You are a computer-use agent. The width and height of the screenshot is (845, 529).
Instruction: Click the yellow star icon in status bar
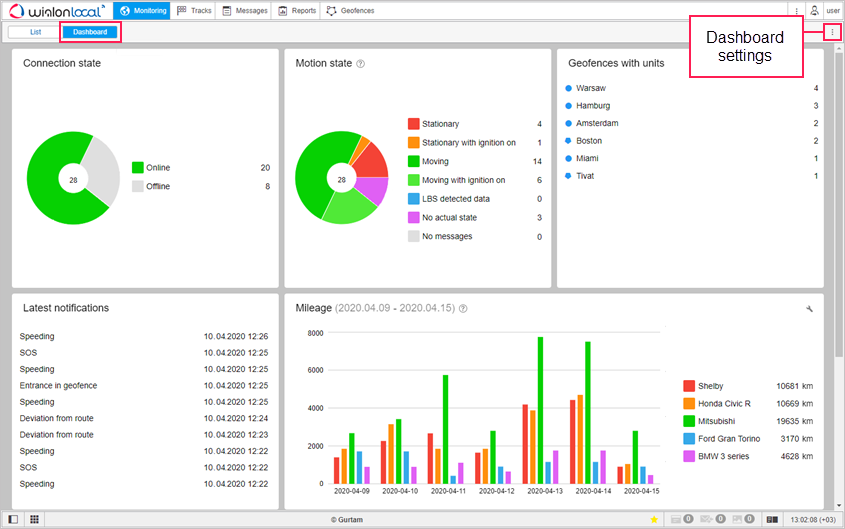point(654,519)
